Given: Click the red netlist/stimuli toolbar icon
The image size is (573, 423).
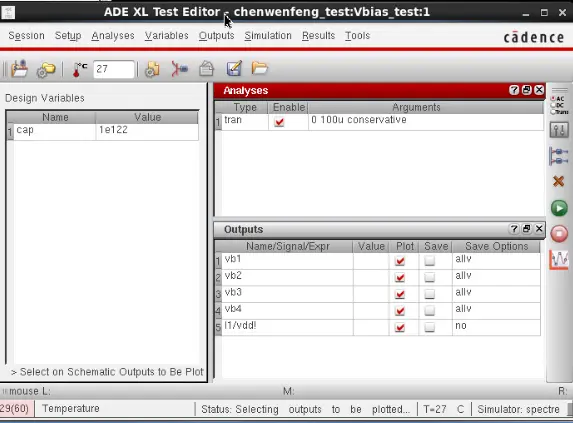Looking at the screenshot, I should 179,69.
